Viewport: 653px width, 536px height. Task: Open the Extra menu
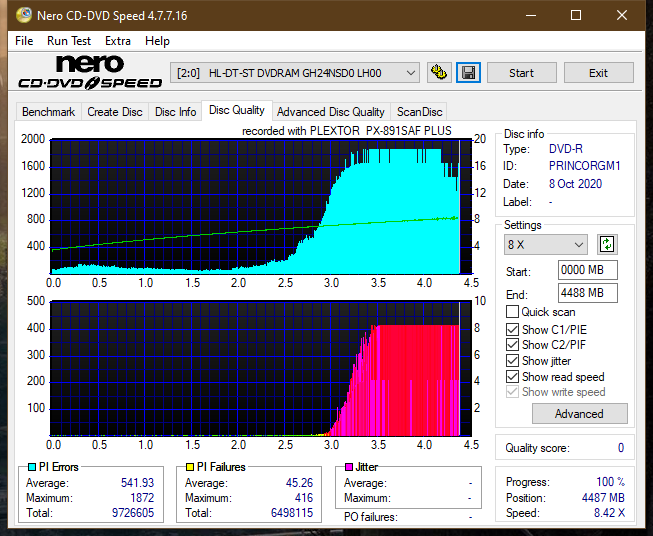pyautogui.click(x=118, y=41)
